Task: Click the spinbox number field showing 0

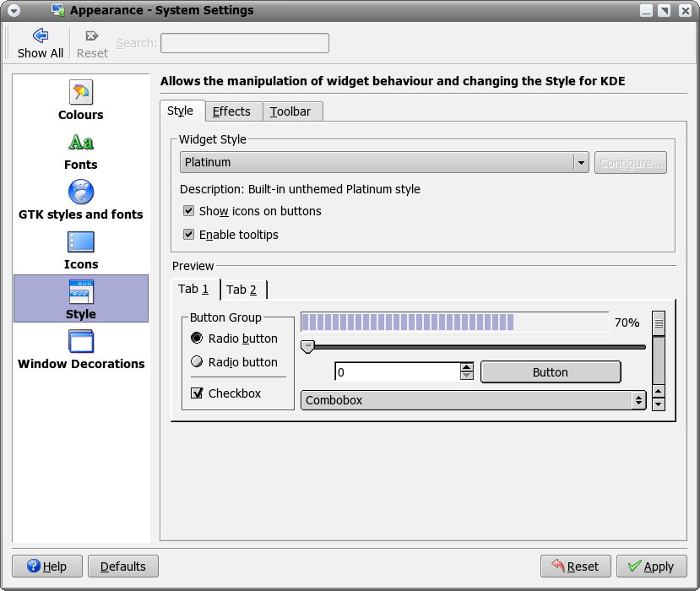Action: point(398,371)
